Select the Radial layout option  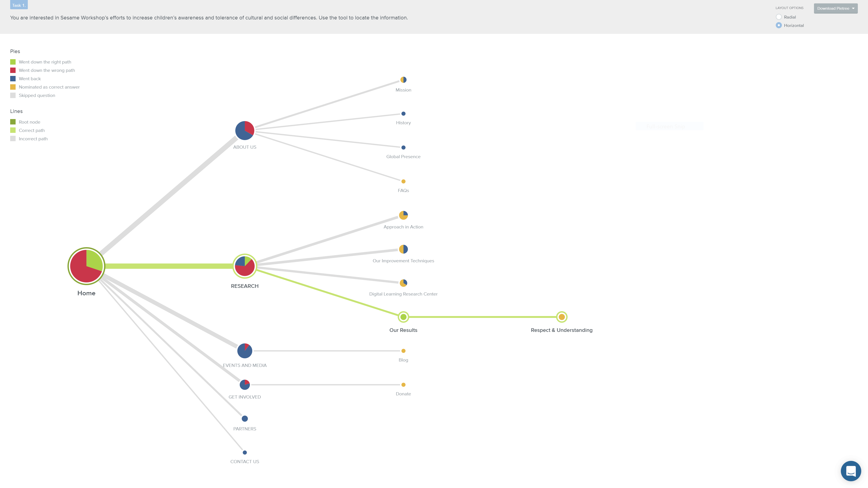[x=779, y=17]
